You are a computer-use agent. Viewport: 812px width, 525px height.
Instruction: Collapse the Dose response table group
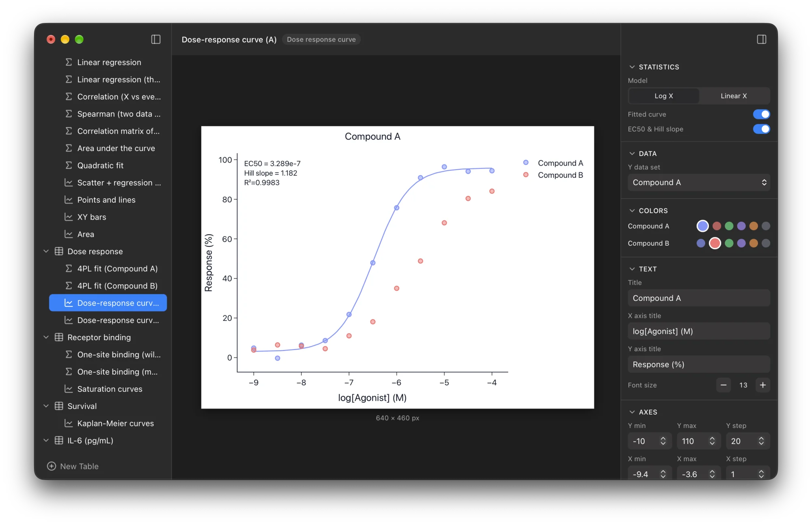click(46, 251)
